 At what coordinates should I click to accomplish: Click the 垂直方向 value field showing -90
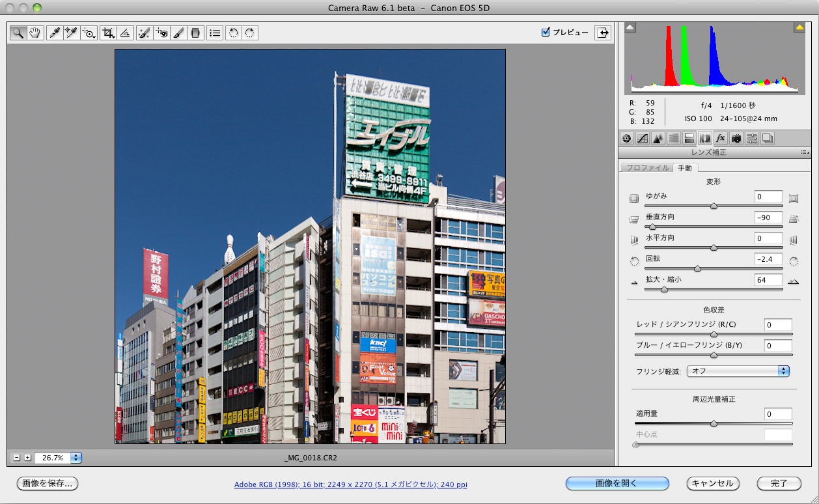point(768,217)
